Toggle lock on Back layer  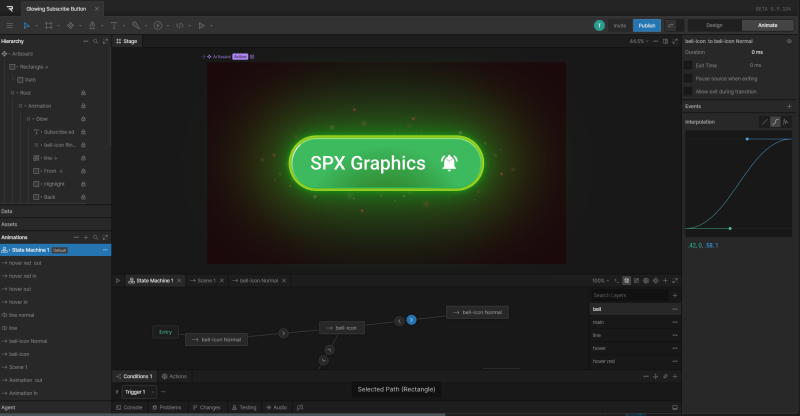[x=83, y=197]
